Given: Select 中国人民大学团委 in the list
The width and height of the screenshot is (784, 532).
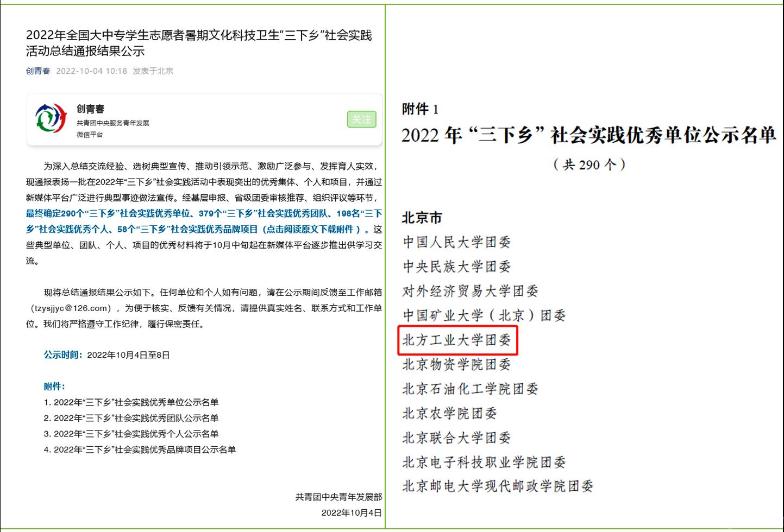Looking at the screenshot, I should coord(457,242).
